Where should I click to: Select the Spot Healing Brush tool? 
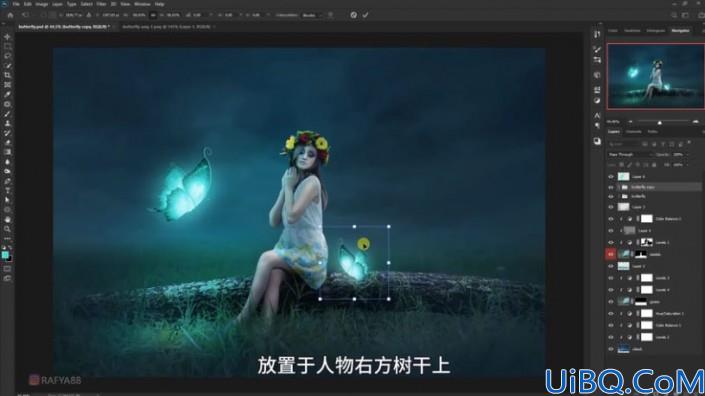coord(7,104)
